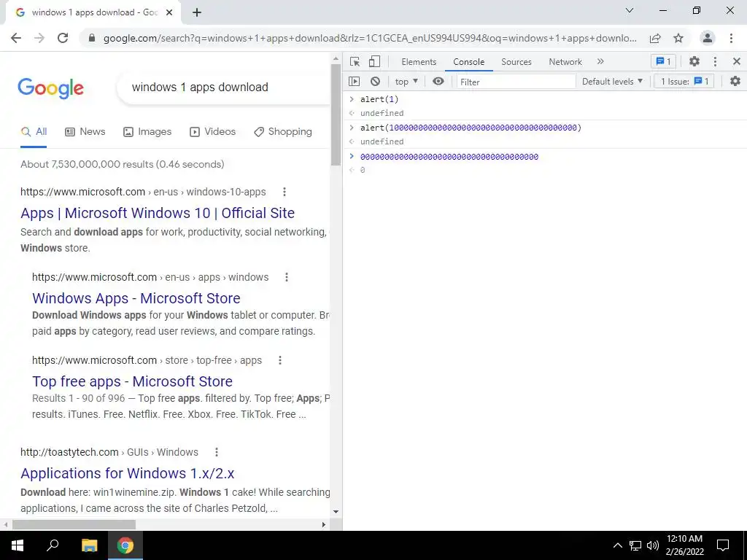Focus the console Filter field
The image size is (747, 560).
(x=516, y=82)
